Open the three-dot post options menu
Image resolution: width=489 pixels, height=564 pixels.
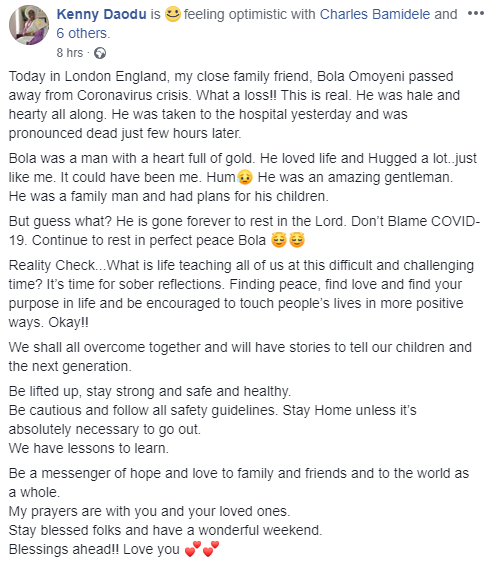point(475,14)
